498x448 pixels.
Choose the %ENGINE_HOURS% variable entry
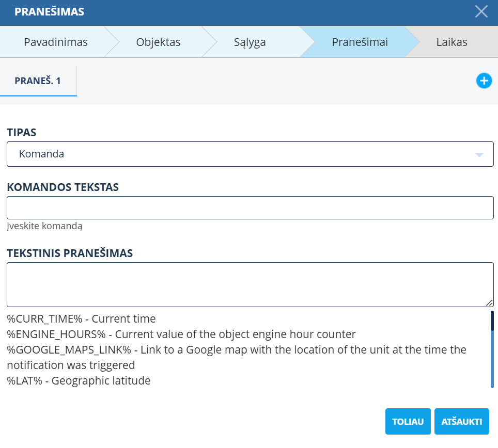(181, 334)
